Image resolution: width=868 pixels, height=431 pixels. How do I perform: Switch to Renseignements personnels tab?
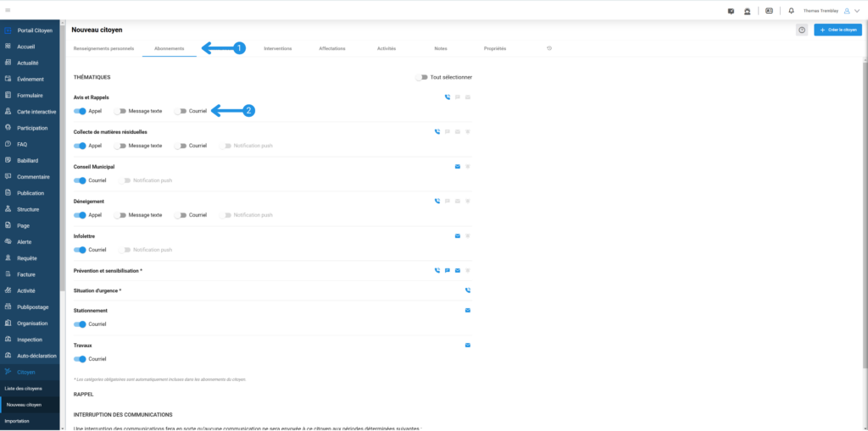tap(103, 48)
